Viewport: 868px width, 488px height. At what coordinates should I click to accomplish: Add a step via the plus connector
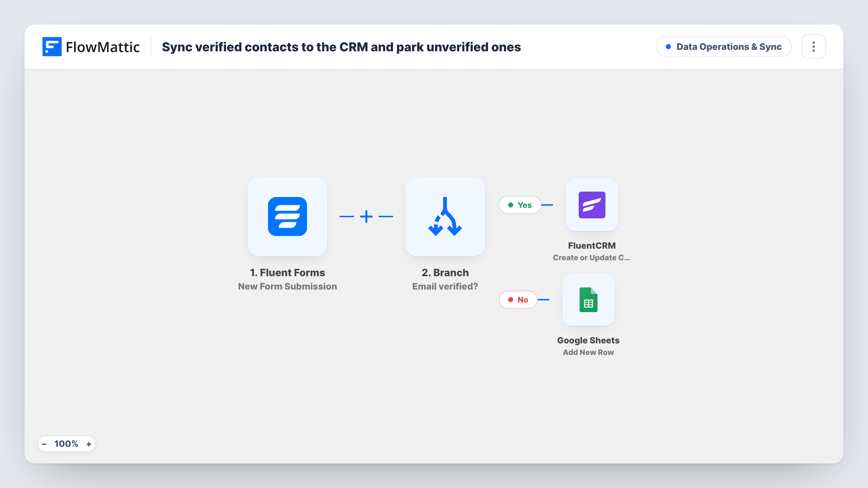(366, 217)
